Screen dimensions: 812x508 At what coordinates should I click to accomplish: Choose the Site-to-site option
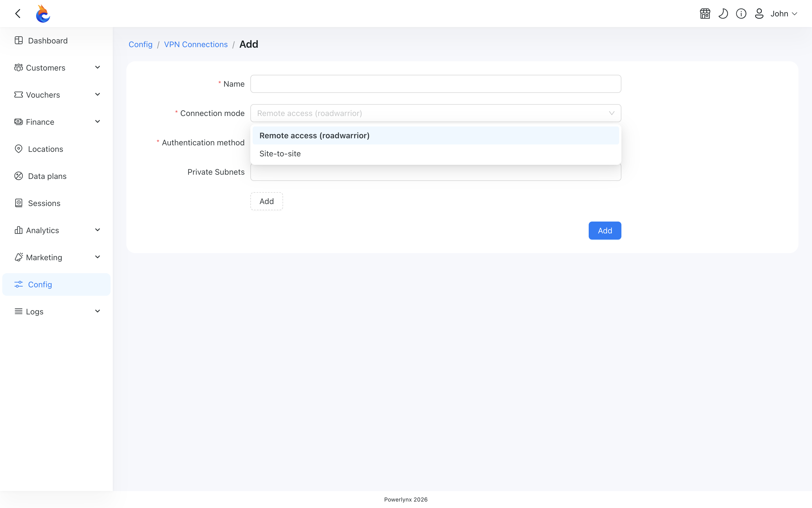[436, 154]
